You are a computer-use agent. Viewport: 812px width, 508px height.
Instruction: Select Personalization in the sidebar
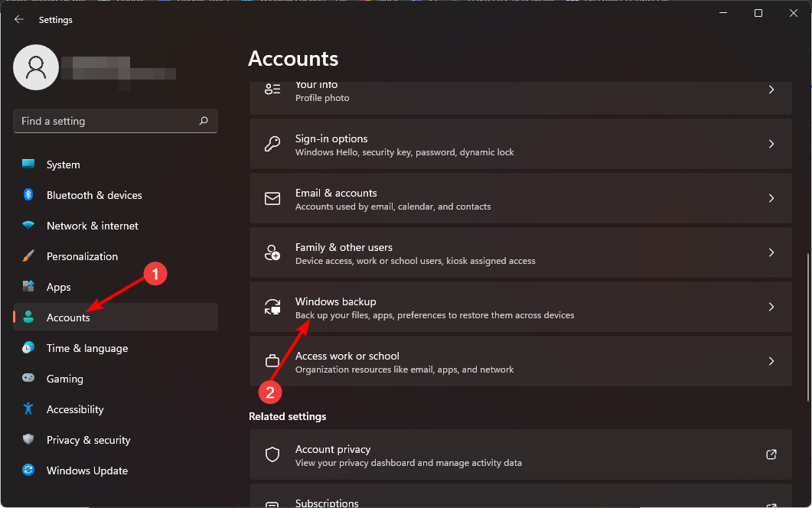pos(82,256)
